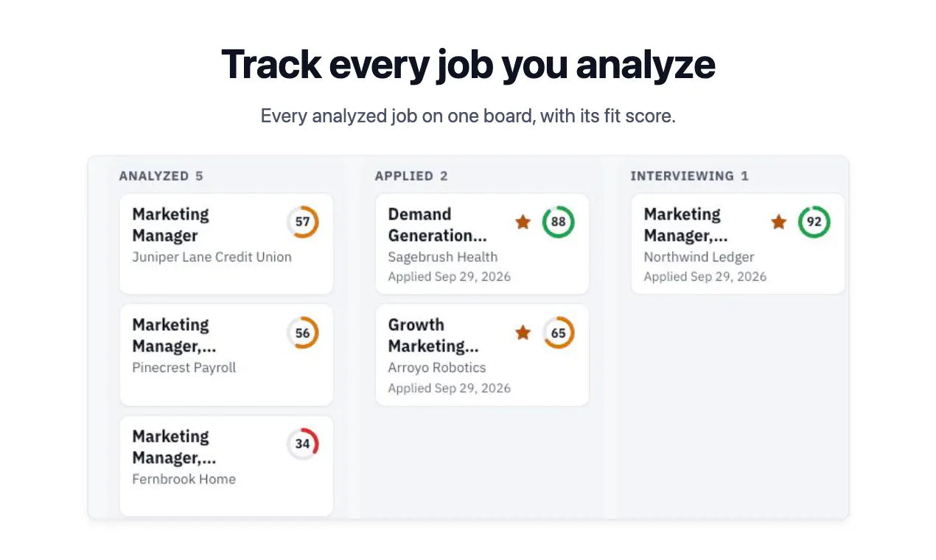
Task: Open Demand Generation job title link
Action: pyautogui.click(x=438, y=225)
